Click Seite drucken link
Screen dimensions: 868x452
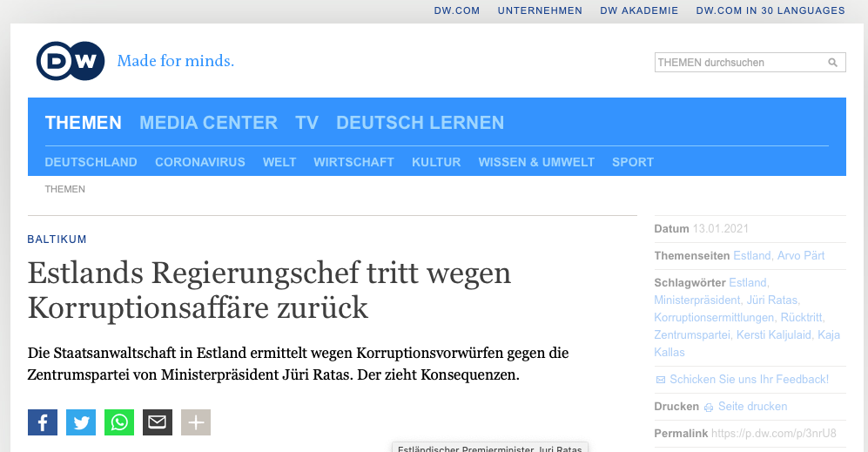pyautogui.click(x=752, y=407)
